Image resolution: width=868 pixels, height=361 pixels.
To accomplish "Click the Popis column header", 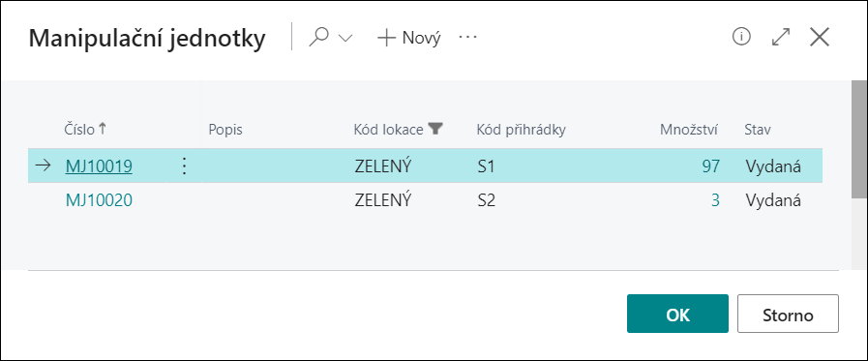I will tap(225, 130).
